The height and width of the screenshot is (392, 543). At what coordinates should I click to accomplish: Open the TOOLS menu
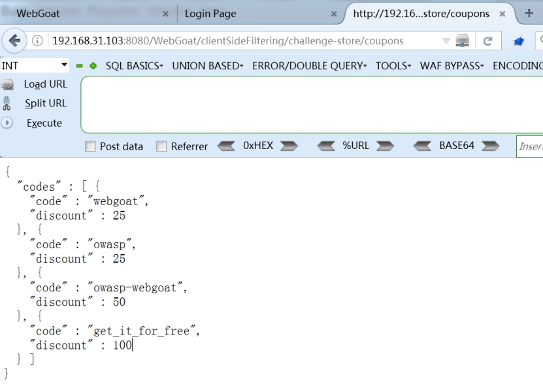pyautogui.click(x=393, y=66)
